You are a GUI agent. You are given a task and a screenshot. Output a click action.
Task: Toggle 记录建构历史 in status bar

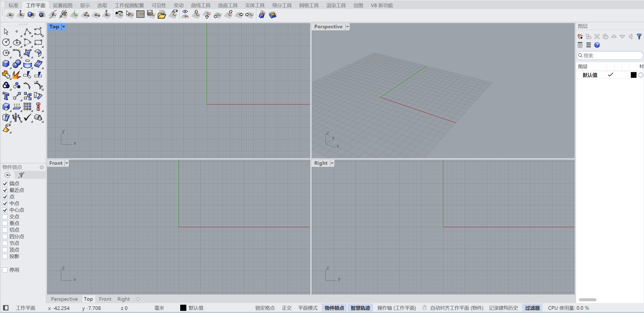504,308
